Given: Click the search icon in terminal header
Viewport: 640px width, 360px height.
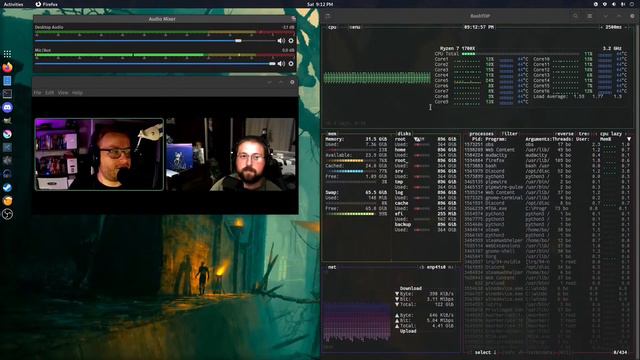Looking at the screenshot, I should coord(576,16).
